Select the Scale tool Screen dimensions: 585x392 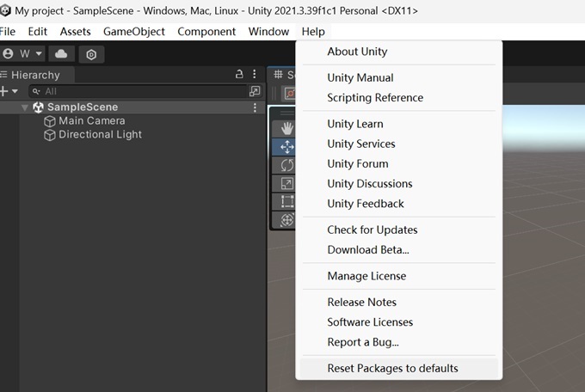point(285,183)
